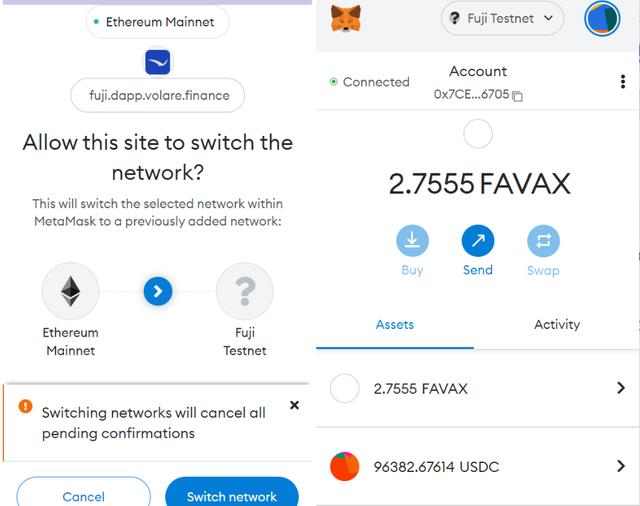
Task: Click the Cancel button
Action: tap(84, 494)
